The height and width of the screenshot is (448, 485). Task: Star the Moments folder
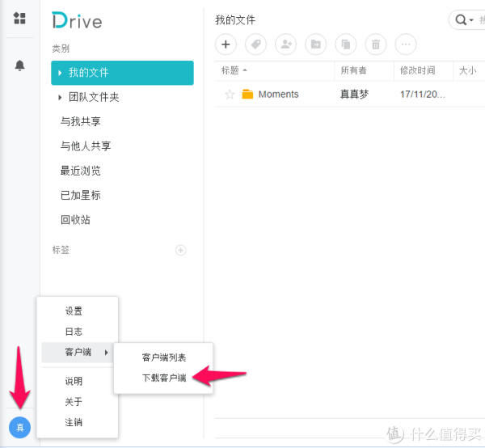[x=230, y=95]
